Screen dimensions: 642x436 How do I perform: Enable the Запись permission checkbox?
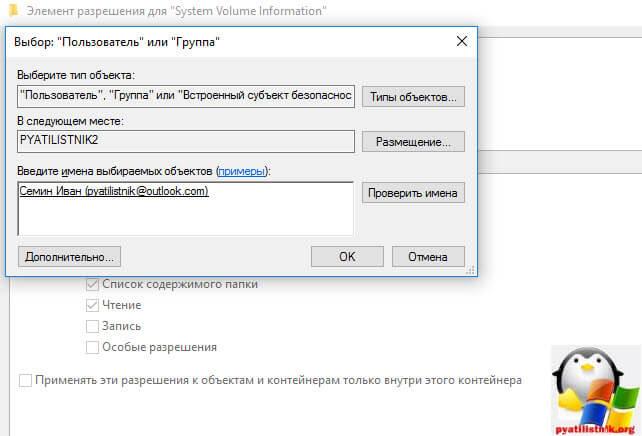93,326
